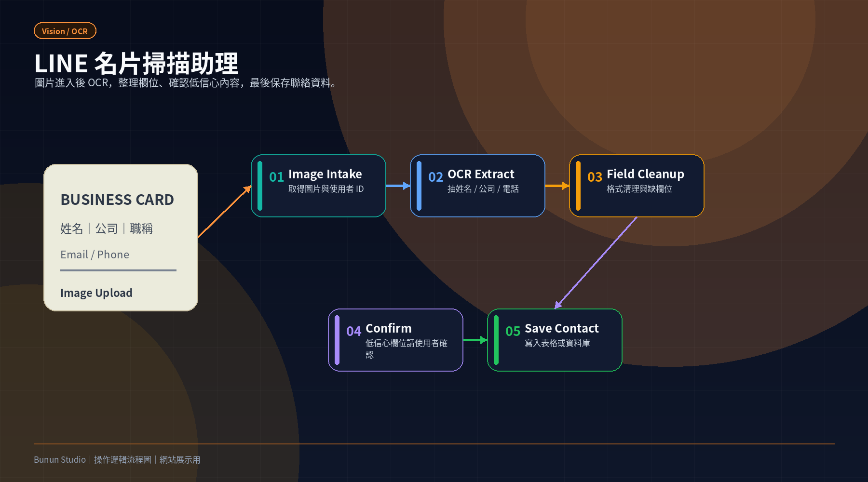Click the teal step number 01
Screen dimensions: 868x482
point(276,177)
